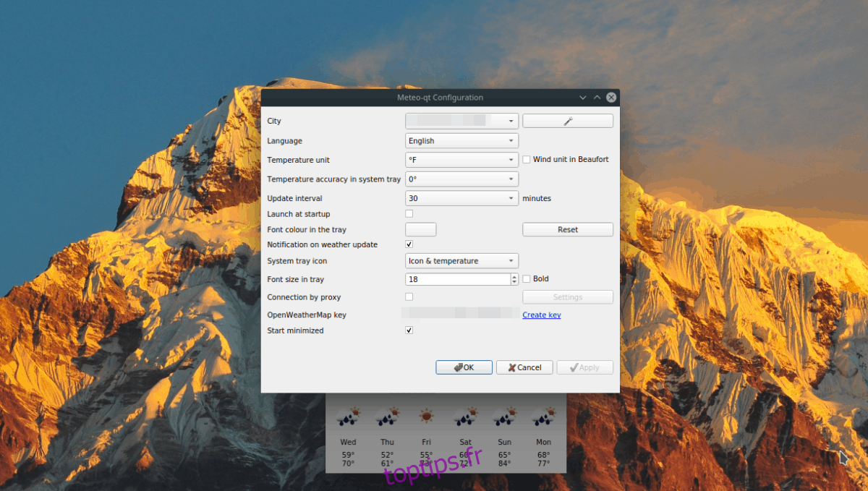The image size is (868, 491).
Task: Click Friday's sunny forecast icon
Action: click(x=426, y=417)
